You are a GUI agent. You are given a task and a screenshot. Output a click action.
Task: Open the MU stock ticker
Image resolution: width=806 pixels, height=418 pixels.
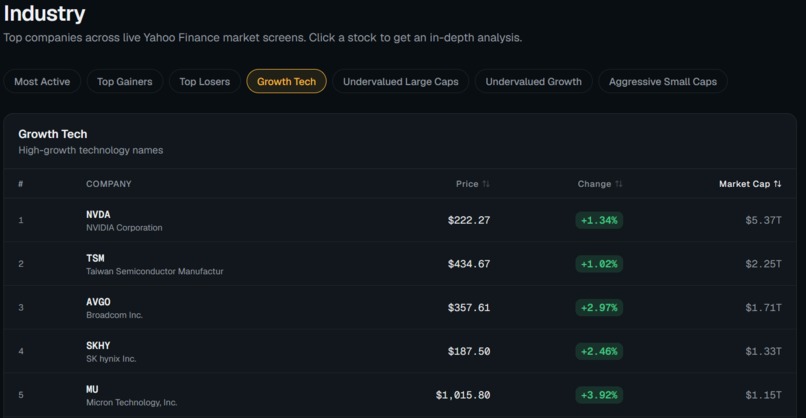92,389
